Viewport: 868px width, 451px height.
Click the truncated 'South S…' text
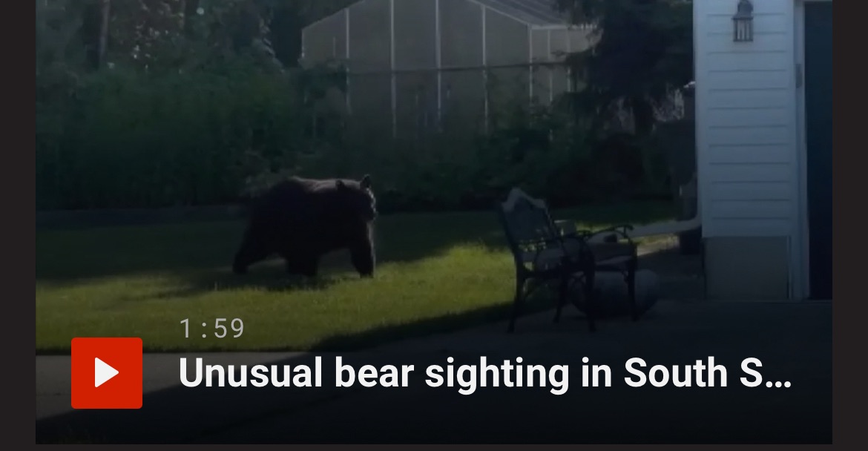708,372
